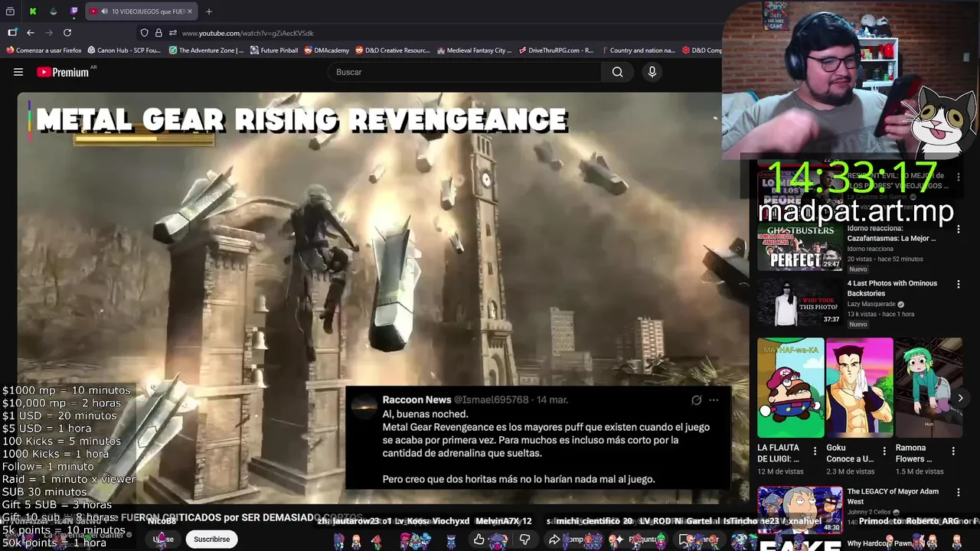Screen dimensions: 980x551
Task: Open 'Canon Hub - SCP Fou...' bookmark
Action: click(x=124, y=51)
